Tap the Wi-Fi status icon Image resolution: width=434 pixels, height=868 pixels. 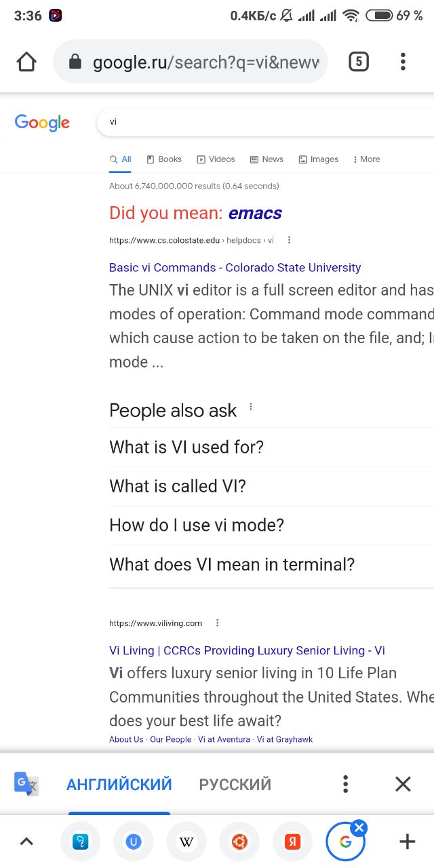pos(351,15)
